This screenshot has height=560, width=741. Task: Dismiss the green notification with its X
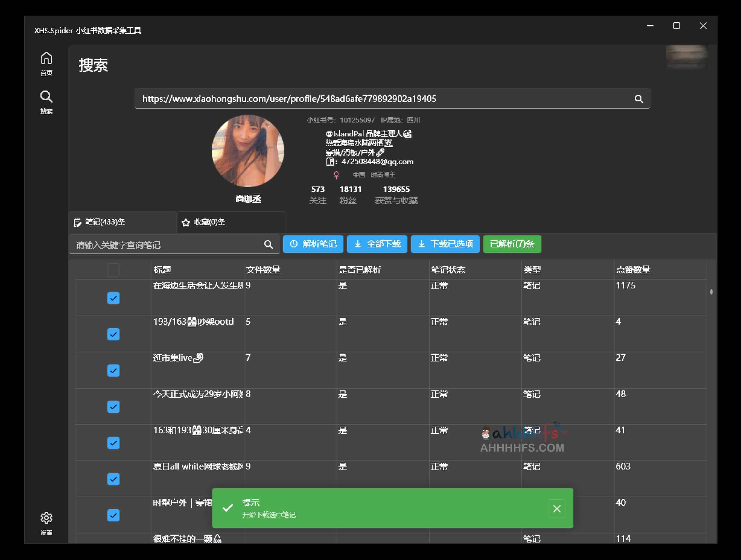556,508
